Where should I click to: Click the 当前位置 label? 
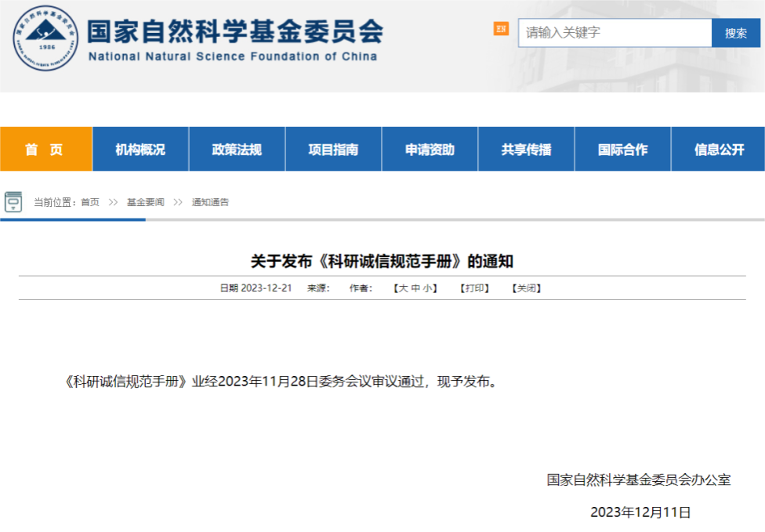point(55,202)
